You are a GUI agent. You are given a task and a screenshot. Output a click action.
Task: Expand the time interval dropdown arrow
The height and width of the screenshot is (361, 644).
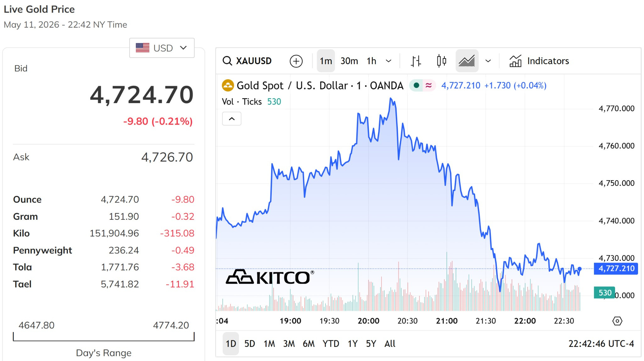tap(388, 61)
